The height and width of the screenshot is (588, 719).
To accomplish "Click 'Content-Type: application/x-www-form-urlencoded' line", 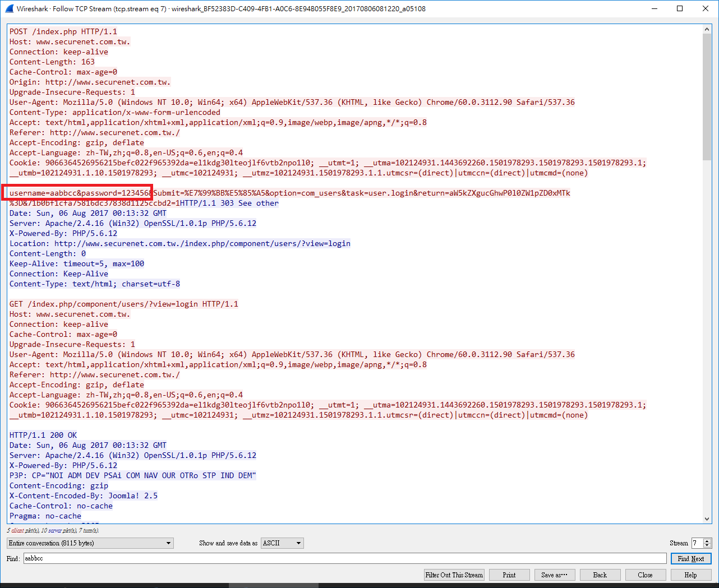I will point(115,113).
